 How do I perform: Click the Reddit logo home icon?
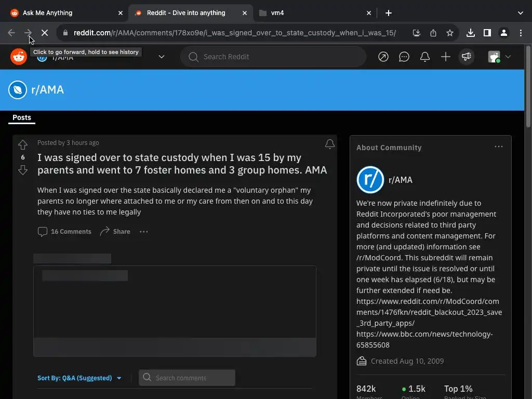[x=18, y=57]
